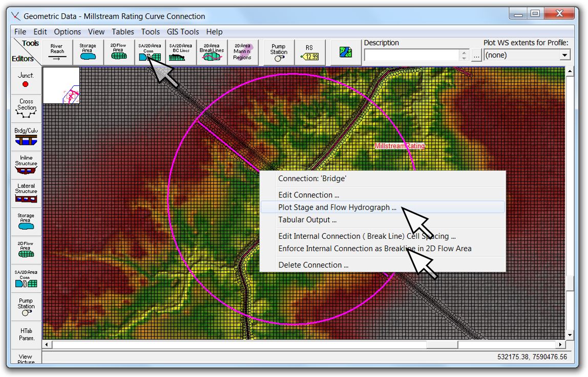Choose Delete Connection from context menu
The height and width of the screenshot is (377, 588).
[x=383, y=265]
